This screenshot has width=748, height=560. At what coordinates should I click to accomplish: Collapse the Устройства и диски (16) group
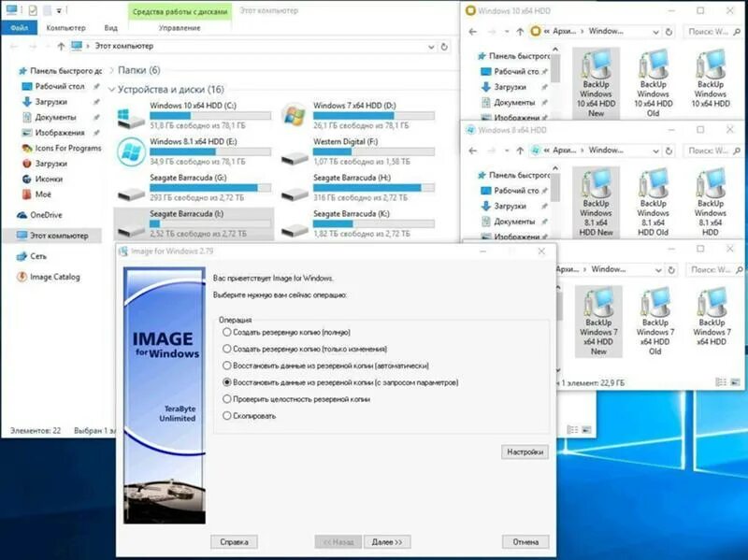click(111, 89)
